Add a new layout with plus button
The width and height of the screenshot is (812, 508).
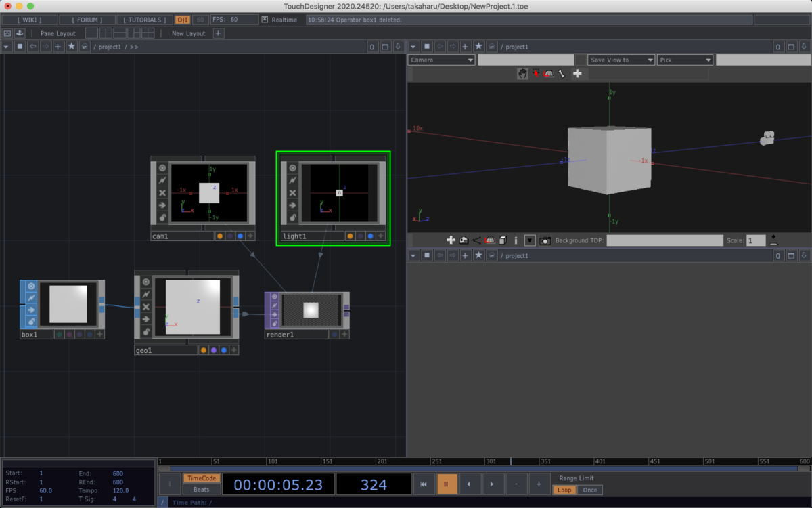pyautogui.click(x=218, y=33)
